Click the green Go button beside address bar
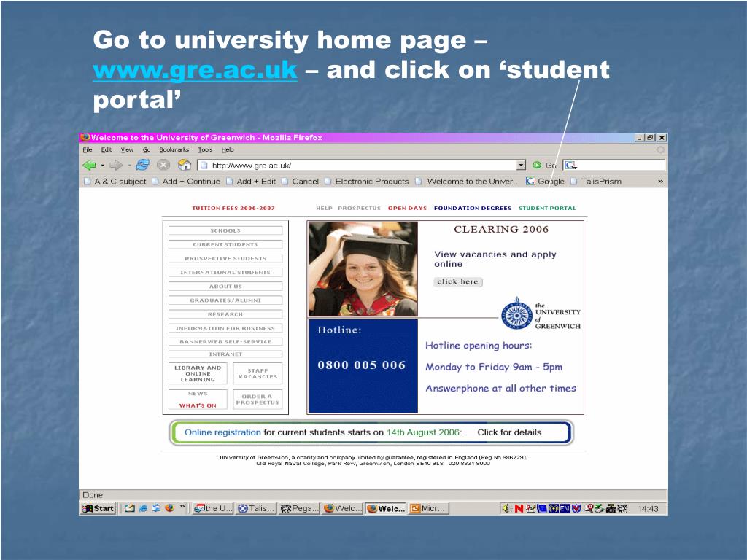The width and height of the screenshot is (747, 560). 544,166
